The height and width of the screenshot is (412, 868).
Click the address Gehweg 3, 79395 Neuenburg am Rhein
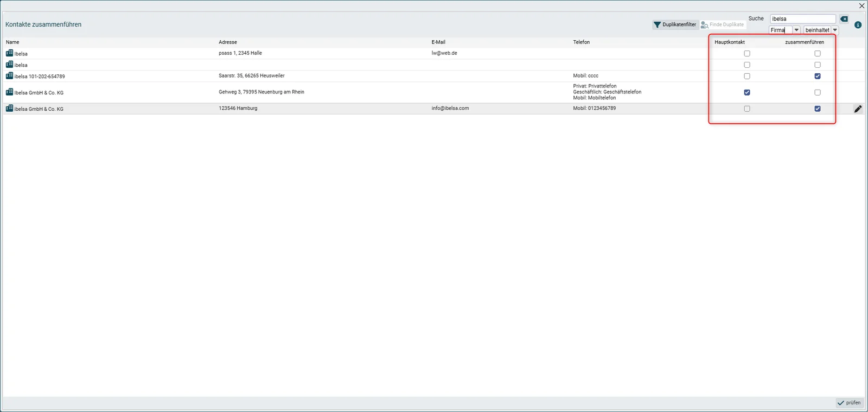261,92
